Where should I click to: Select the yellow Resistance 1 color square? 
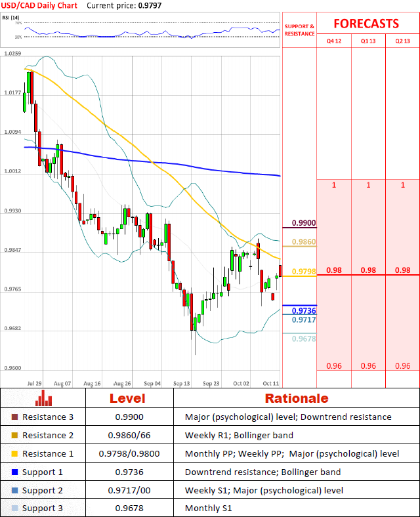[x=16, y=454]
